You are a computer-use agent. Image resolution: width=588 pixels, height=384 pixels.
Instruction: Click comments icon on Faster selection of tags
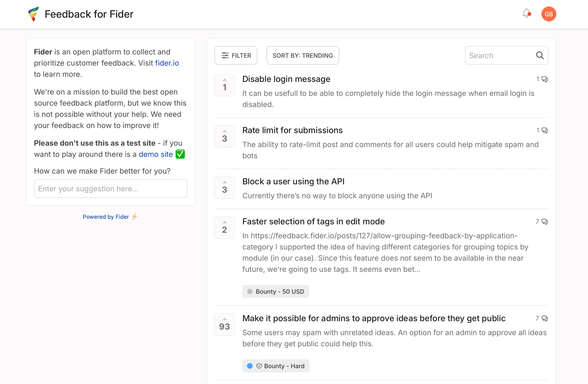pyautogui.click(x=545, y=222)
